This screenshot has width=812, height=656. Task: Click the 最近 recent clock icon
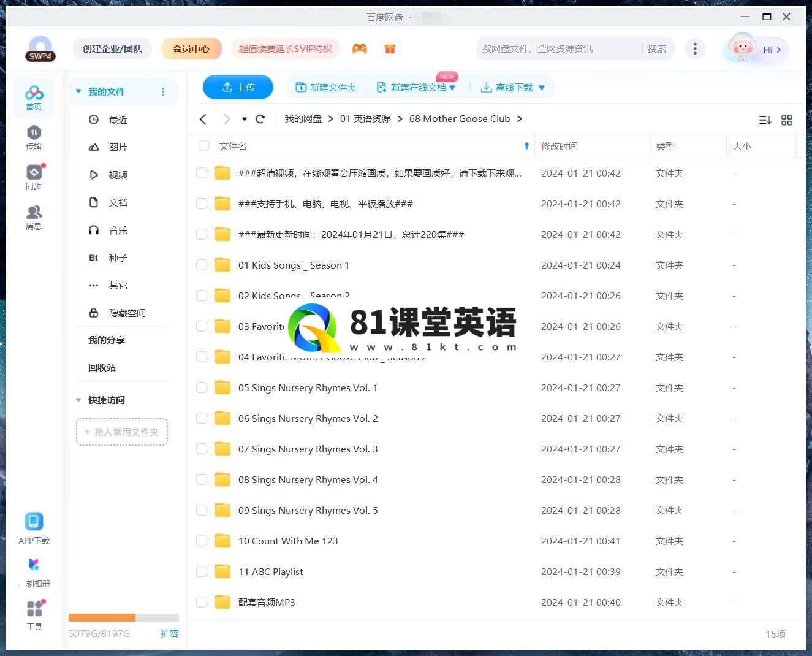click(94, 120)
